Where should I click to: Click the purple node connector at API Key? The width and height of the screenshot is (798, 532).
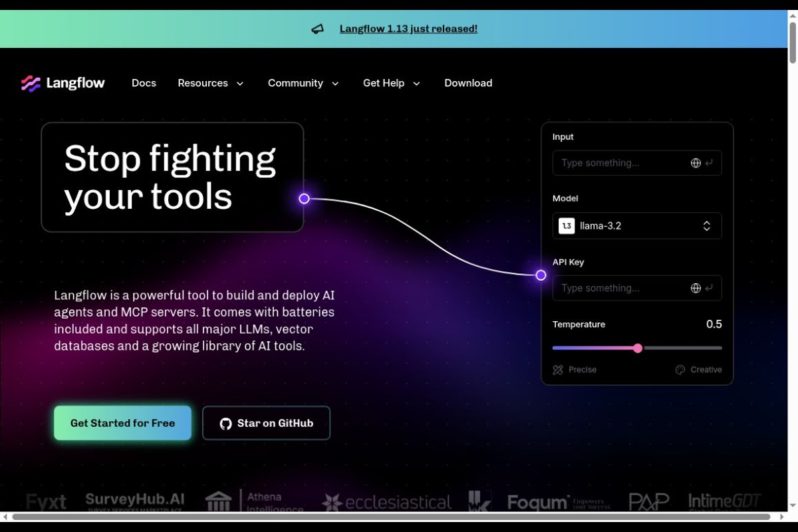point(541,275)
